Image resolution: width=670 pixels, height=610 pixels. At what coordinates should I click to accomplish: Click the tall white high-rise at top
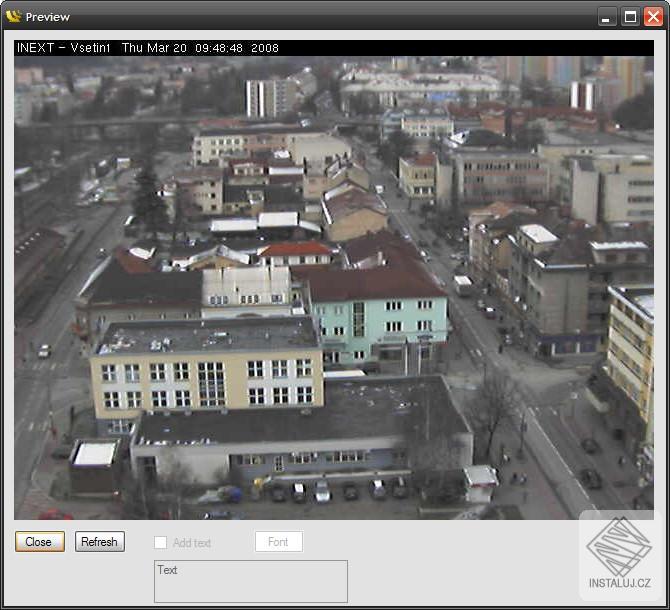[x=270, y=98]
